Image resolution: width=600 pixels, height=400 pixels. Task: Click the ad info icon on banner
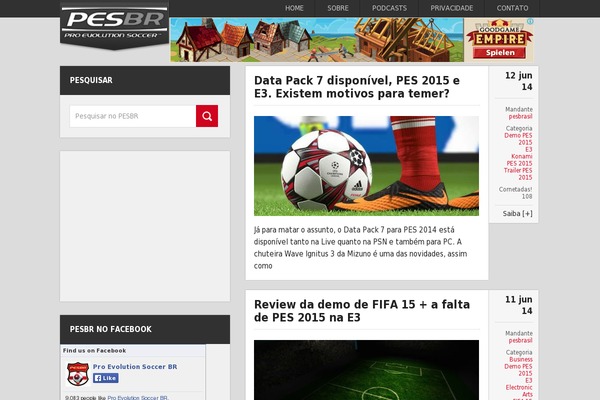coord(530,21)
